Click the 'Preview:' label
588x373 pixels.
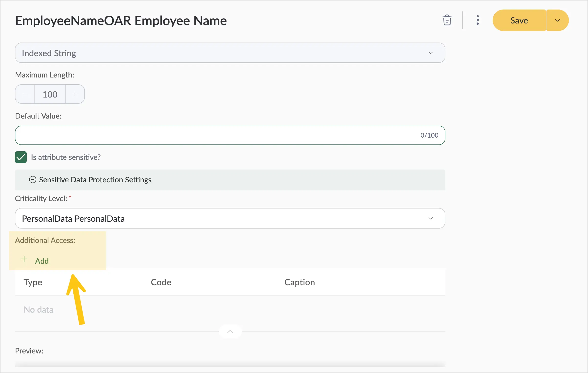pos(29,351)
